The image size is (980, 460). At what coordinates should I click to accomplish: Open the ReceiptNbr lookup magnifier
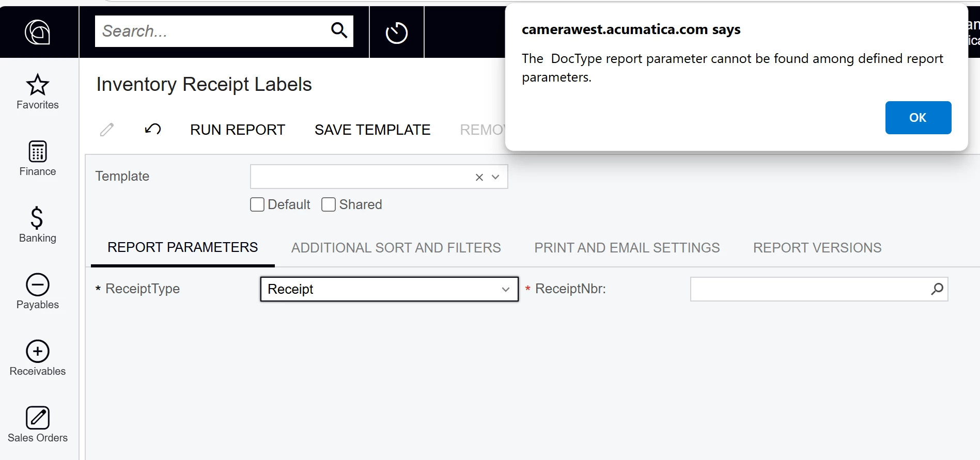coord(937,289)
